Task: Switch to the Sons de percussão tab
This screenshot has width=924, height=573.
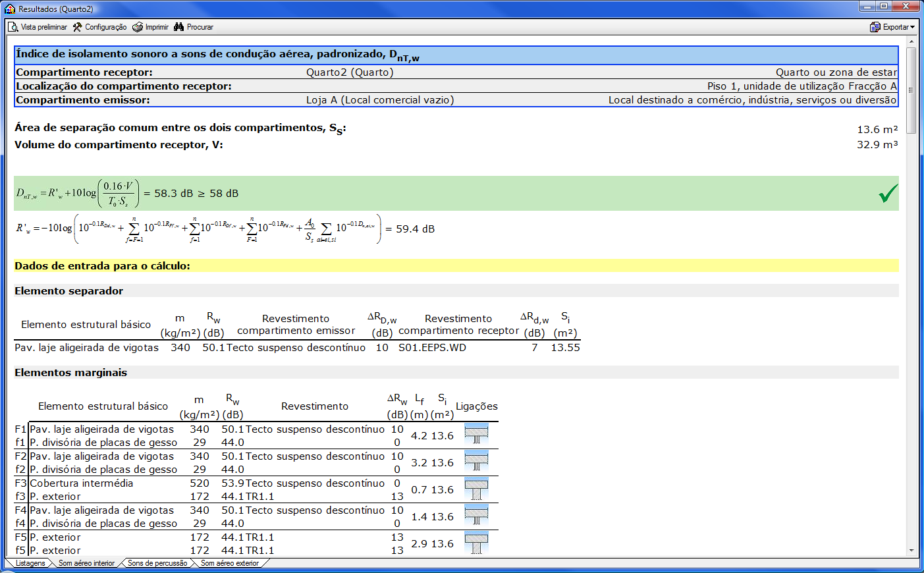Action: point(157,563)
